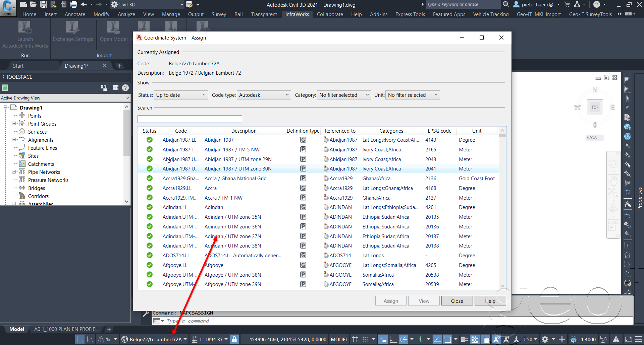Image resolution: width=644 pixels, height=345 pixels.
Task: Click the New drawing icon in quick access toolbar
Action: pyautogui.click(x=23, y=4)
